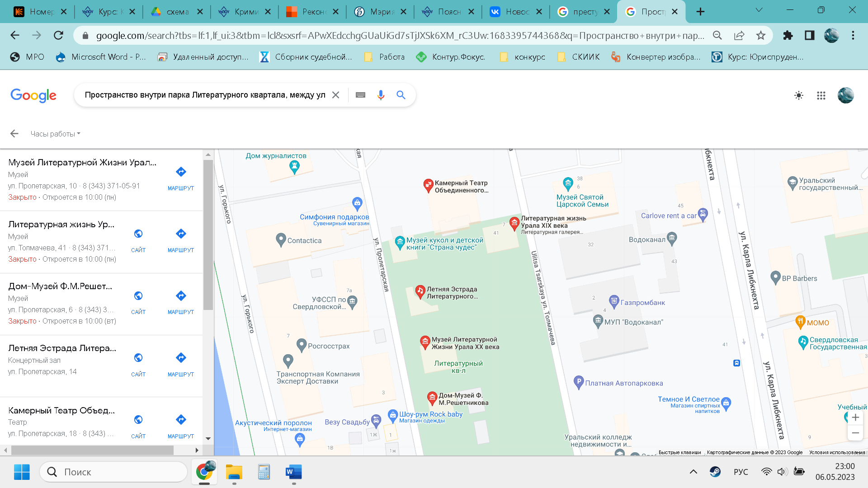The image size is (868, 488).
Task: Open a new browser tab
Action: 700,12
